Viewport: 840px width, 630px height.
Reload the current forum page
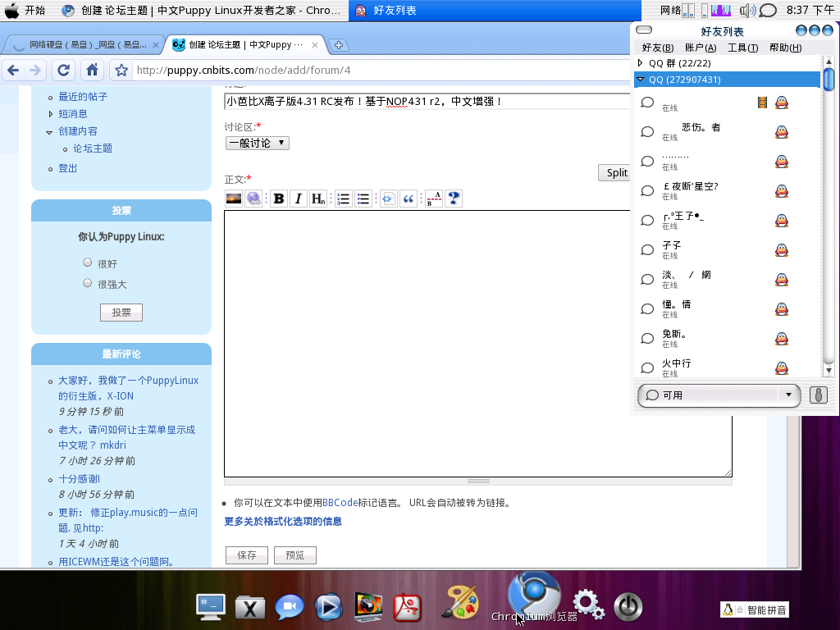pos(64,71)
